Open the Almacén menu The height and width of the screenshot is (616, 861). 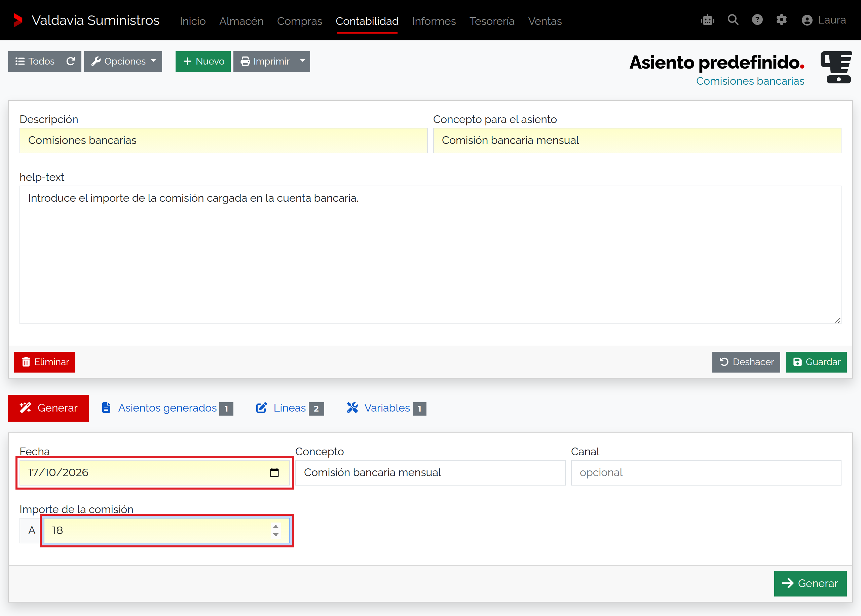point(241,21)
